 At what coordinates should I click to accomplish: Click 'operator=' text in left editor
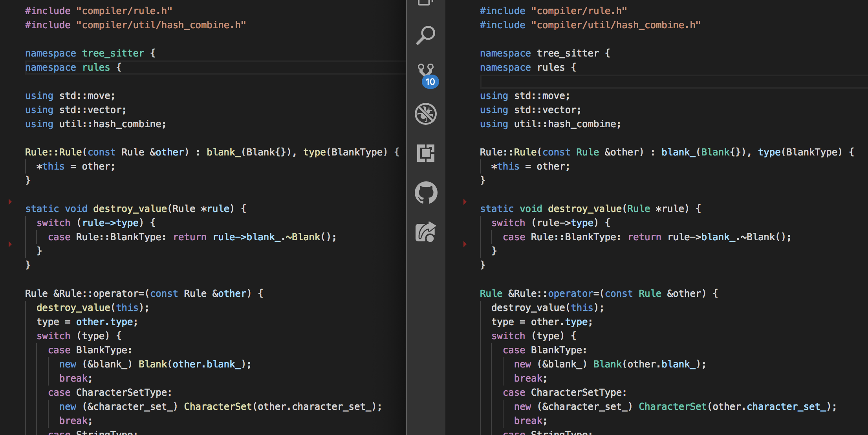coord(119,294)
